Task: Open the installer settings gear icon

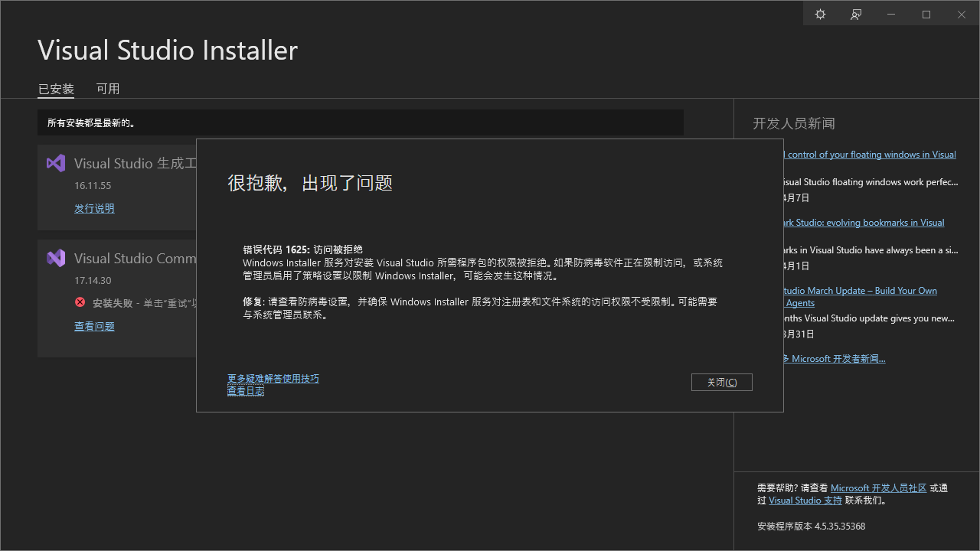Action: pyautogui.click(x=820, y=15)
